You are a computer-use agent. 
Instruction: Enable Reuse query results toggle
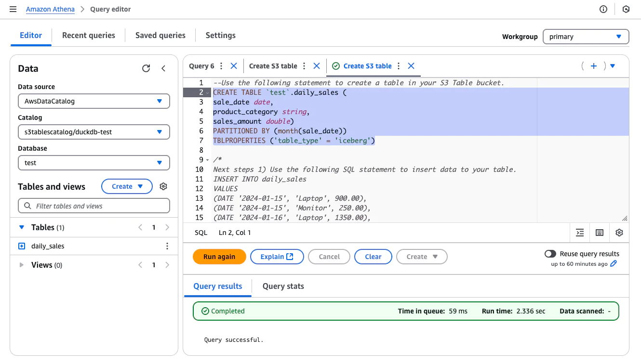(550, 254)
